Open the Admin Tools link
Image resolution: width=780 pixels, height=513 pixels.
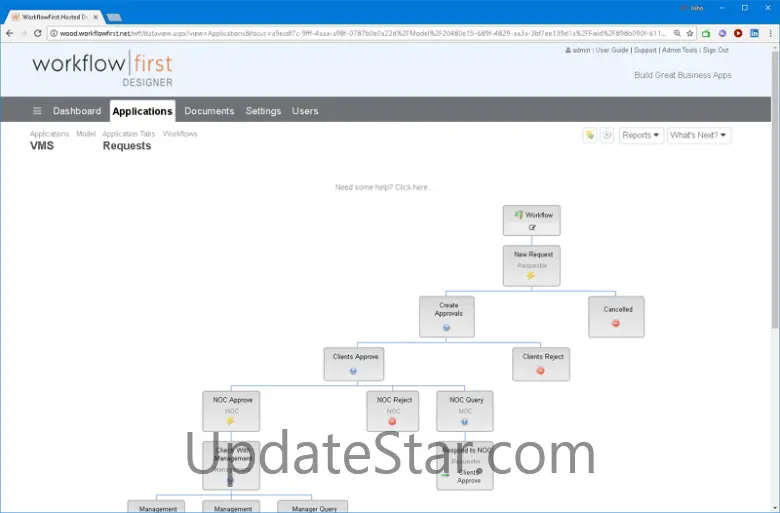click(680, 50)
